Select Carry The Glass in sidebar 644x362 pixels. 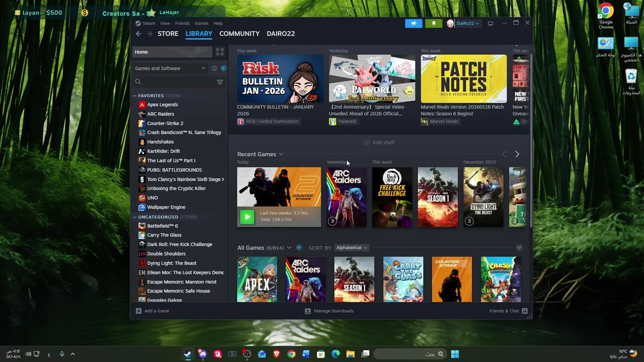point(164,235)
